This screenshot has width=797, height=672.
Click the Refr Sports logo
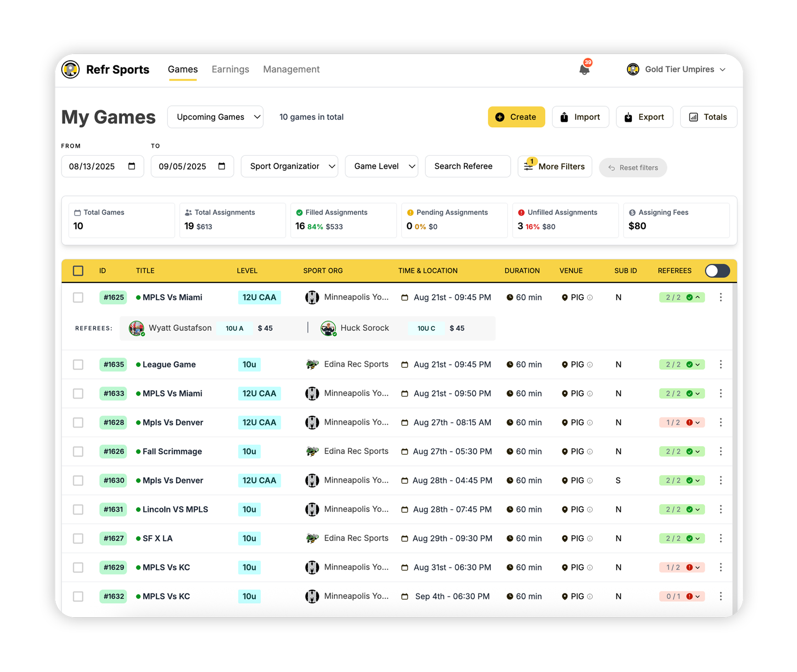[x=71, y=69]
